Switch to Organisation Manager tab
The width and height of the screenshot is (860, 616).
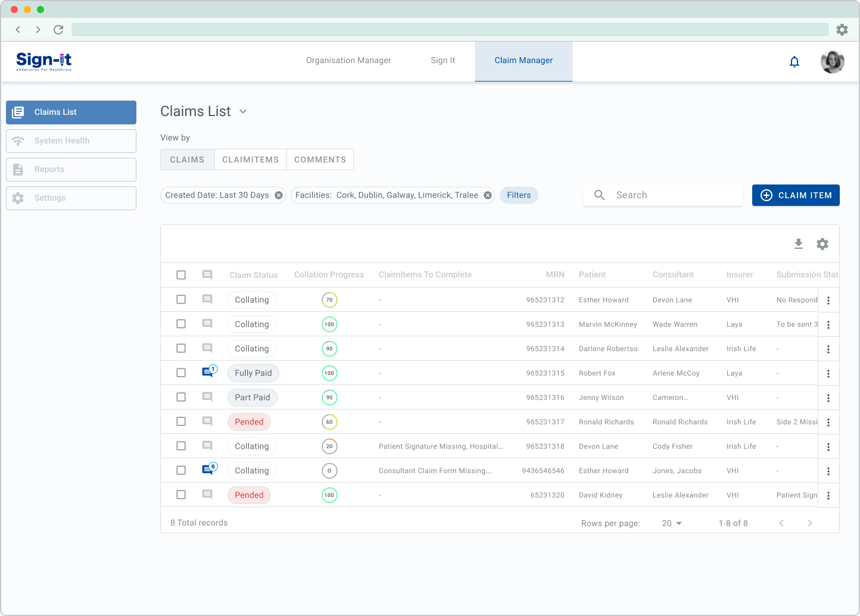point(348,61)
